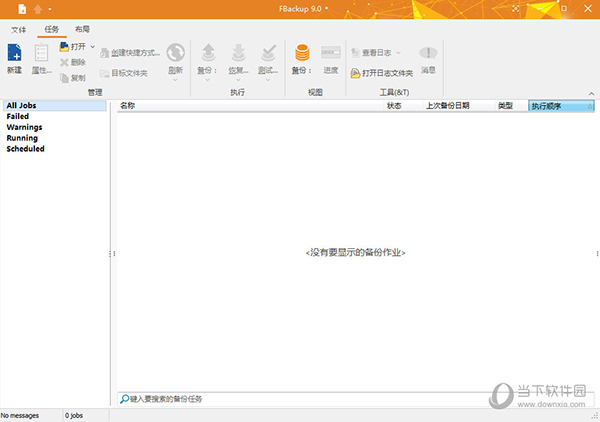Screen dimensions: 600x422
Task: Click the 复制 (Copy) button
Action: (x=73, y=78)
